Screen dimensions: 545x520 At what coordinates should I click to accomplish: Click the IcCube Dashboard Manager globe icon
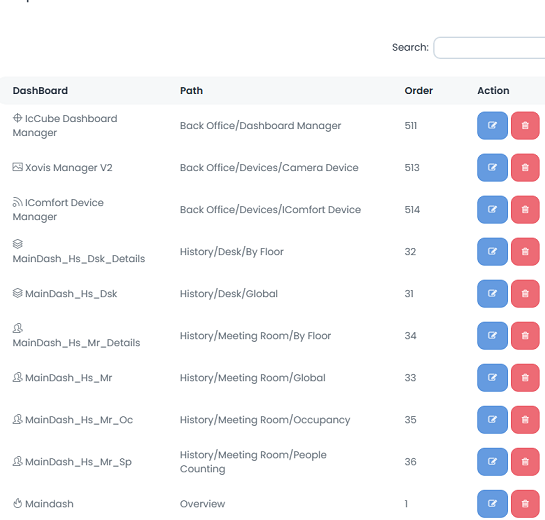tap(17, 118)
